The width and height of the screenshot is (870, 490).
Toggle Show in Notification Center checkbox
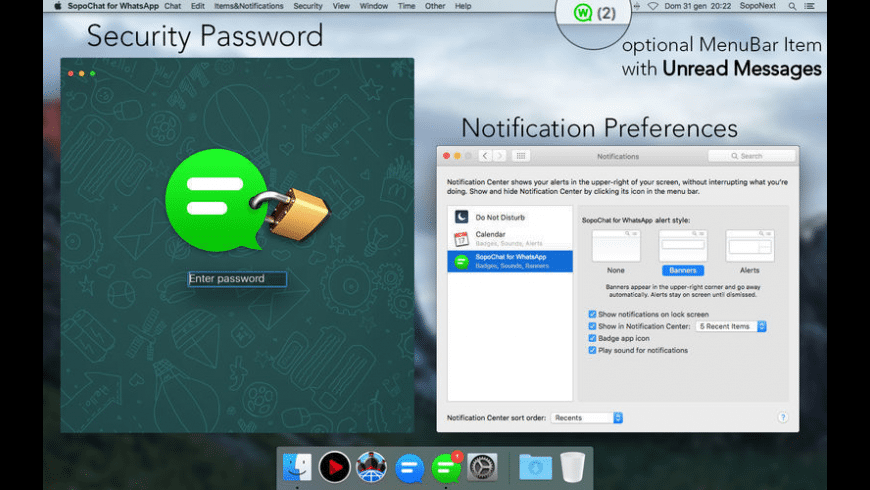click(592, 326)
